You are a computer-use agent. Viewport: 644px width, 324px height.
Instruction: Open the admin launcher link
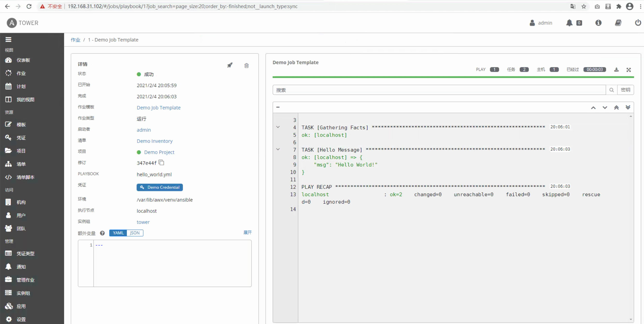[144, 130]
